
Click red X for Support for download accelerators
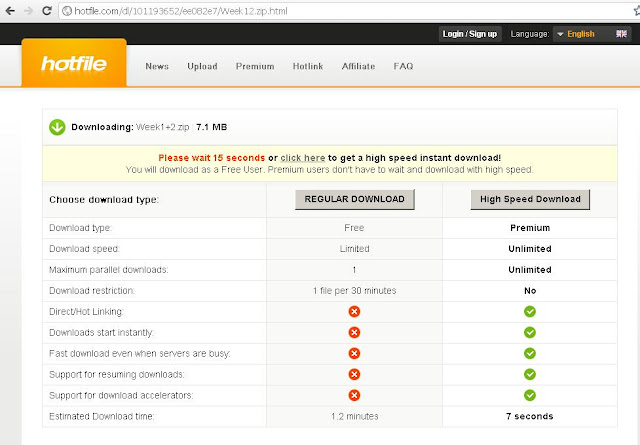click(x=354, y=395)
